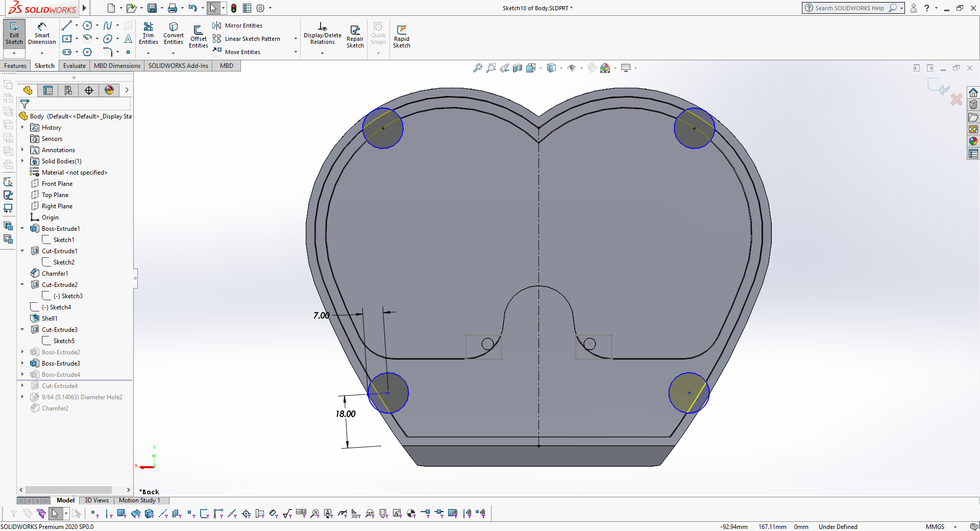This screenshot has width=980, height=531.
Task: Toggle the Filter Solid Bodies selection filter
Action: point(150,514)
